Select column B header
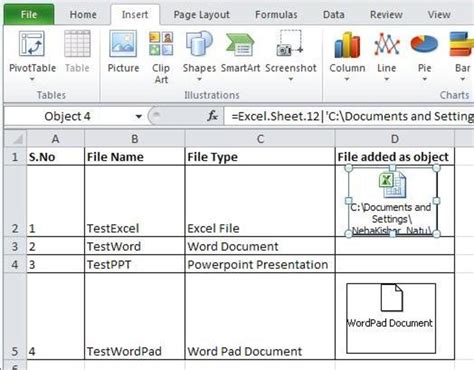This screenshot has width=474, height=370. pyautogui.click(x=135, y=139)
